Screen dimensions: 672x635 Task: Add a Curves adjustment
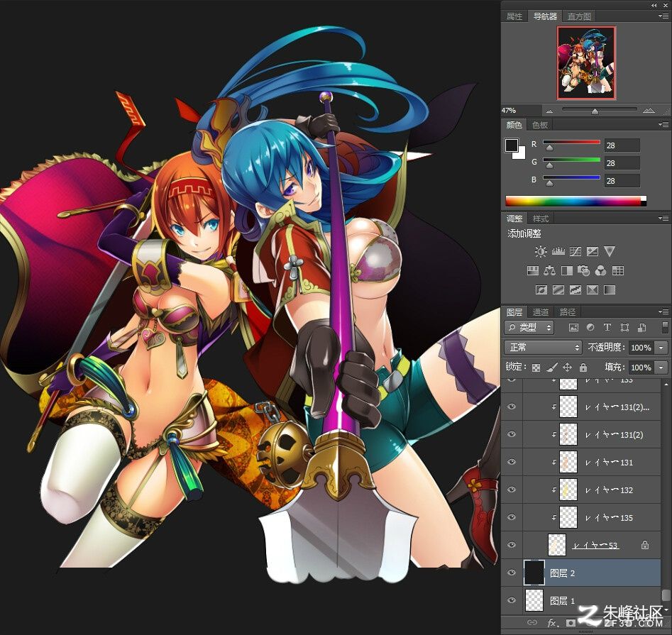point(575,251)
